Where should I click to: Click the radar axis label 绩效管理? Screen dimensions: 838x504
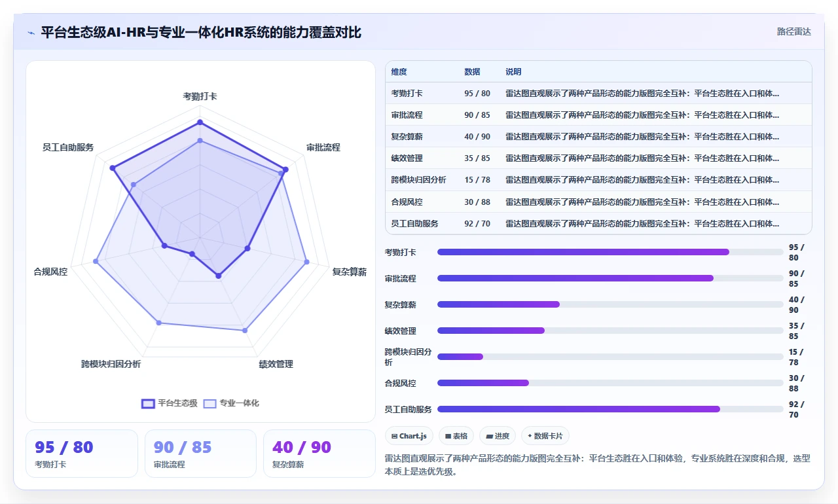point(276,365)
